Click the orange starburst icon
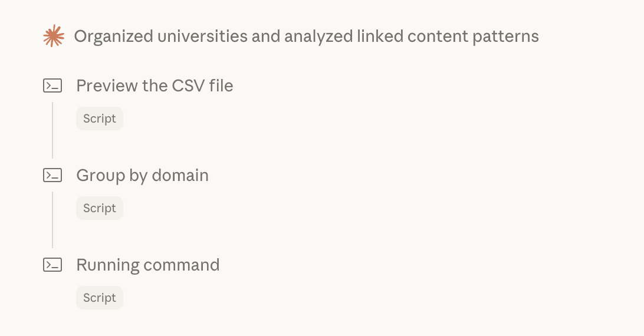The height and width of the screenshot is (336, 644). point(53,37)
